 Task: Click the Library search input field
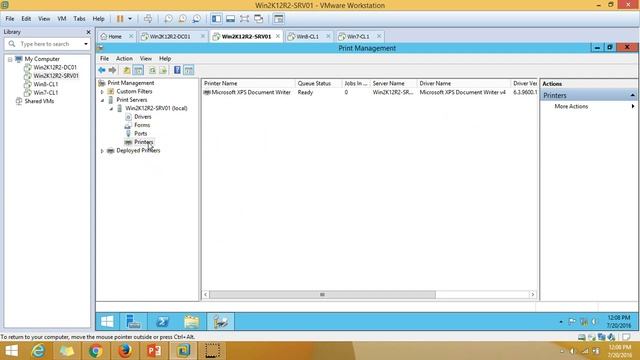[50, 44]
